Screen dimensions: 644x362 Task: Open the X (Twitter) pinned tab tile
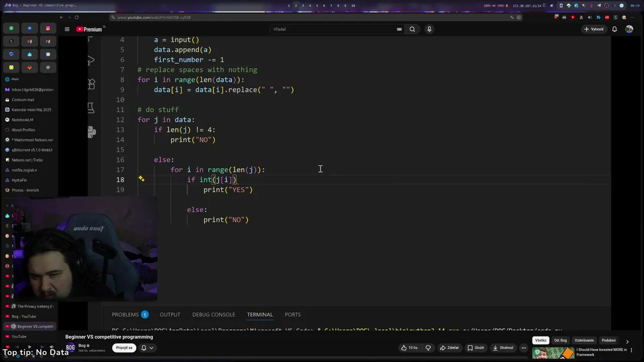click(x=11, y=41)
